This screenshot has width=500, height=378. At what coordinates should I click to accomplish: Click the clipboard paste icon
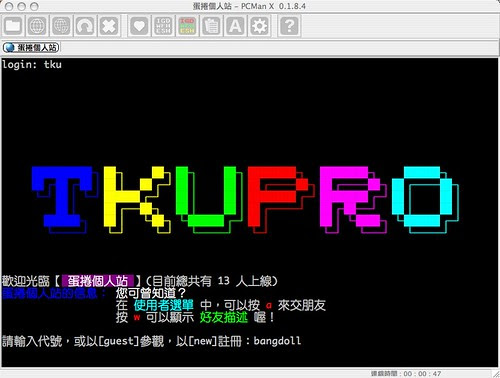click(211, 26)
